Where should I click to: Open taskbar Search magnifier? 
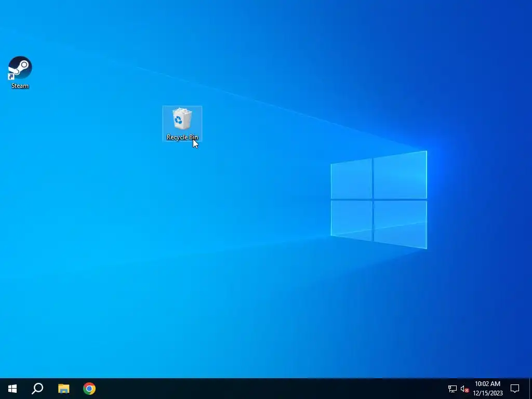(37, 389)
